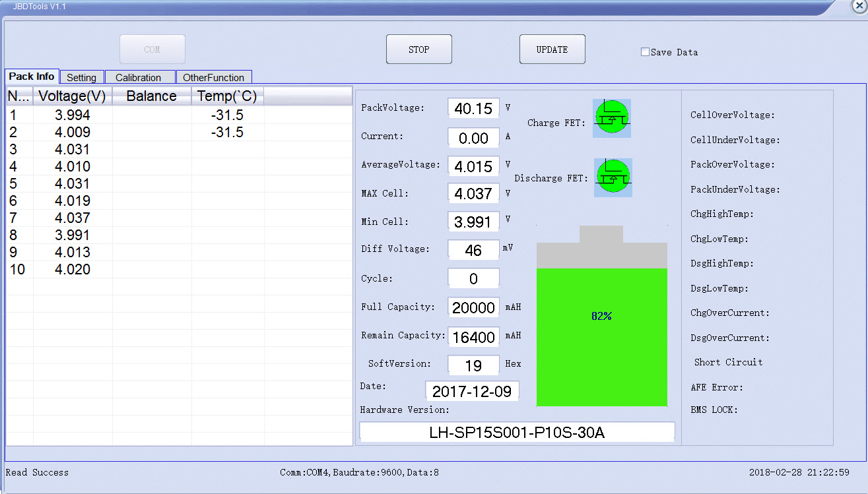Click the N... number column header
Screen dimensions: 868x494
coord(20,96)
